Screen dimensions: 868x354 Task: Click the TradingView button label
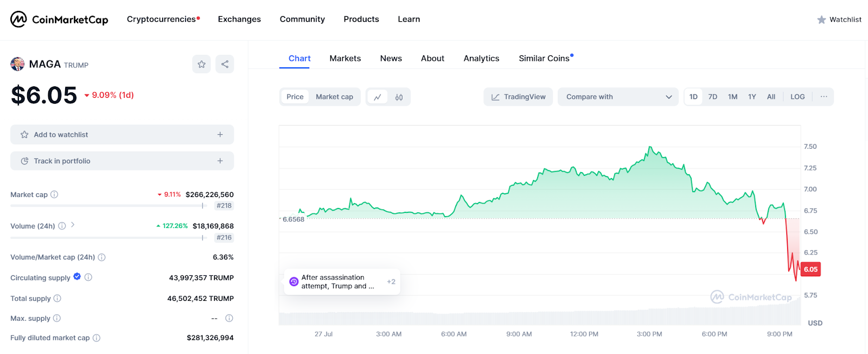(x=525, y=97)
